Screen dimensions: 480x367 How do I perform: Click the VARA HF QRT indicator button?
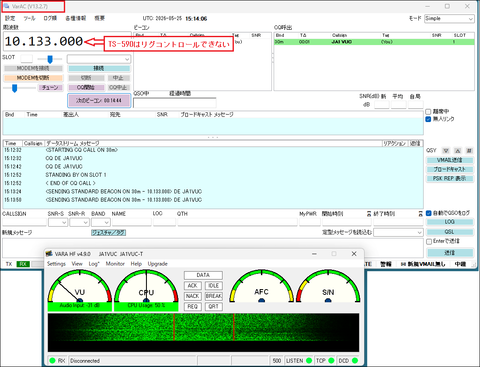pos(214,306)
